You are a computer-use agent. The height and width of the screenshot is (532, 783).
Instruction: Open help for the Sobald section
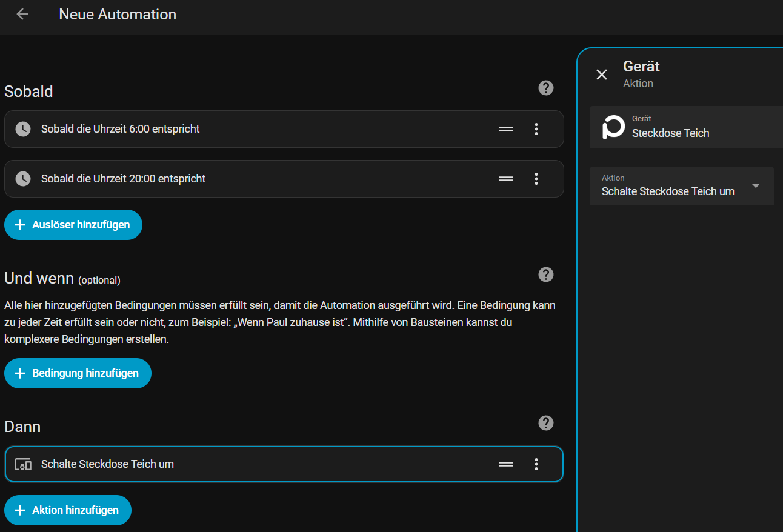545,88
